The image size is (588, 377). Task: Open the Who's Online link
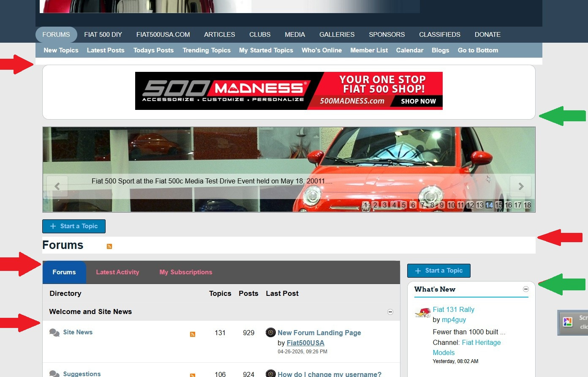(321, 50)
